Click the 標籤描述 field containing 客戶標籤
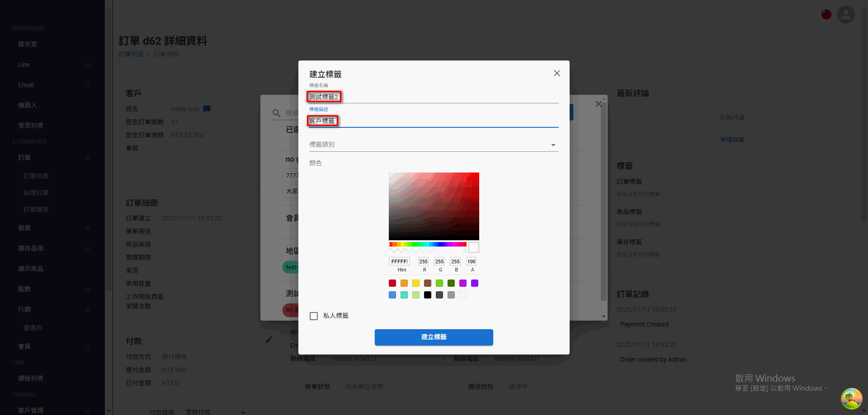 click(x=434, y=121)
